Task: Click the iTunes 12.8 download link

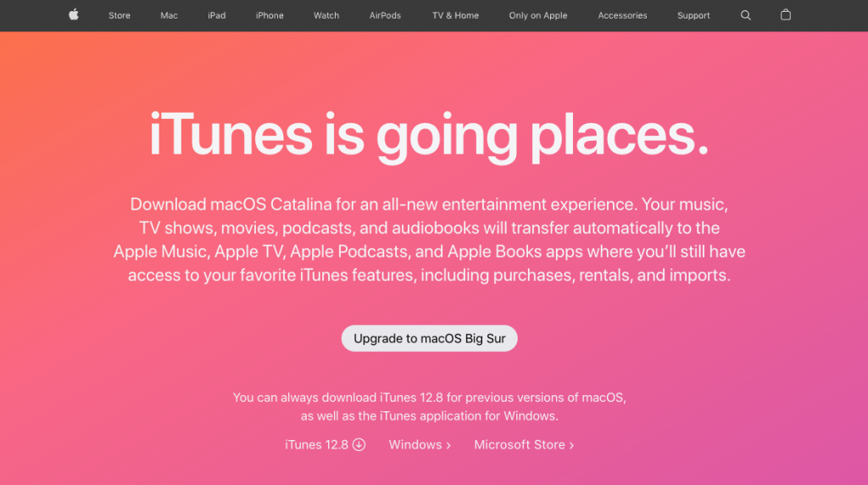Action: tap(325, 444)
